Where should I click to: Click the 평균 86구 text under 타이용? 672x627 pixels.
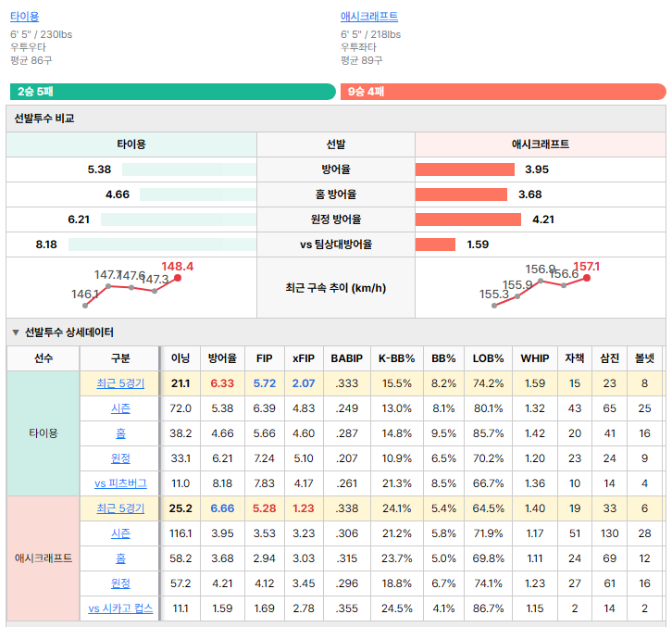[x=31, y=60]
